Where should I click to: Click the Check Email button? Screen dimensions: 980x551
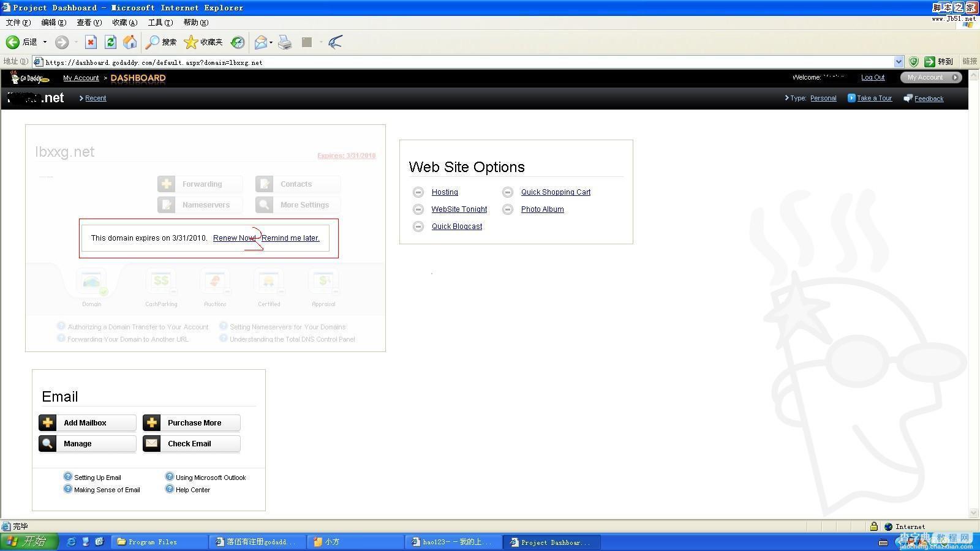click(191, 444)
